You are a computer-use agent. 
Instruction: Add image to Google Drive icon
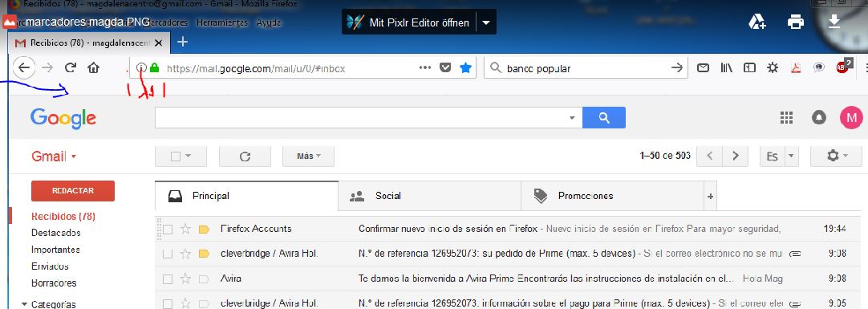tap(756, 22)
